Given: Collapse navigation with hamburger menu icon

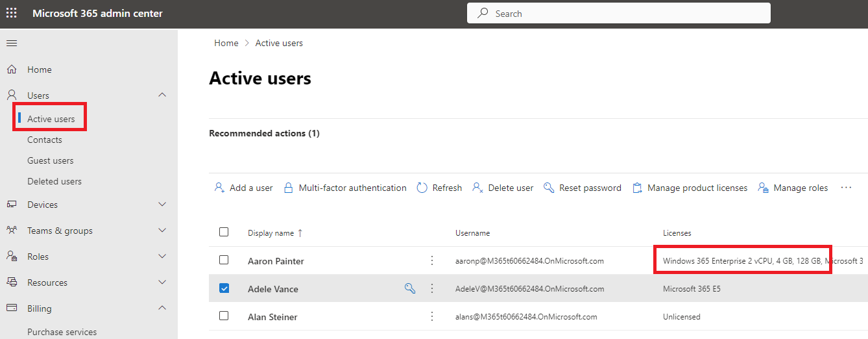Looking at the screenshot, I should click(x=12, y=43).
